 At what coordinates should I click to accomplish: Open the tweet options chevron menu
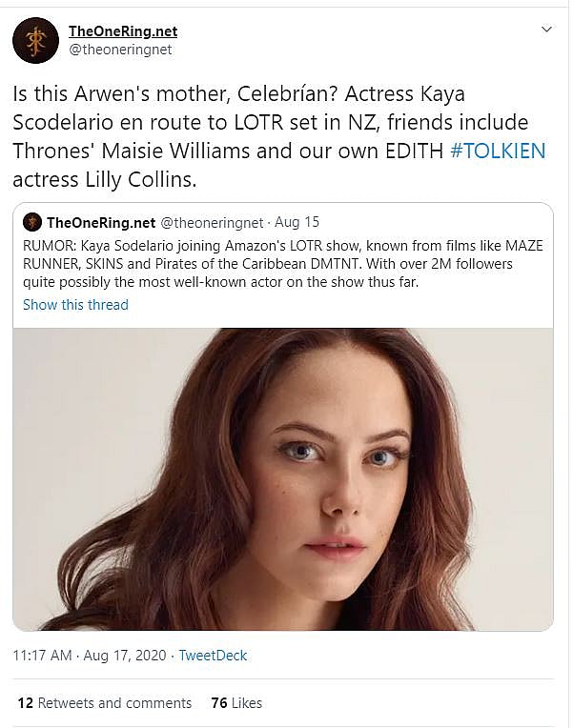click(546, 30)
